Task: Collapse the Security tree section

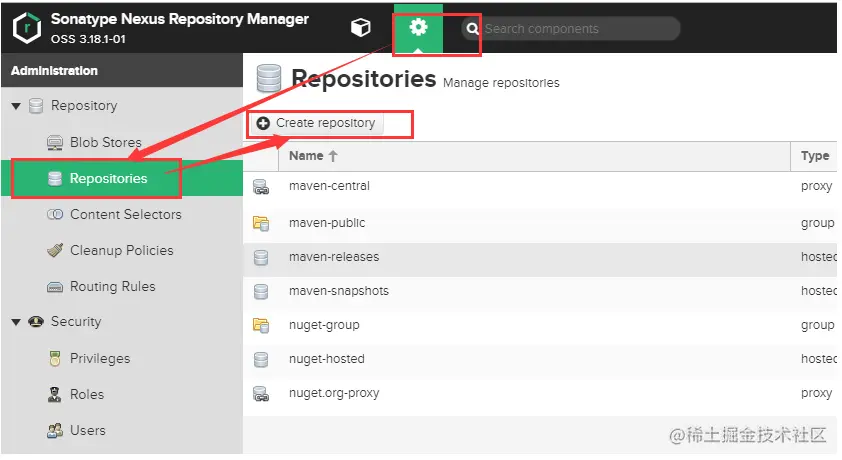Action: (16, 322)
